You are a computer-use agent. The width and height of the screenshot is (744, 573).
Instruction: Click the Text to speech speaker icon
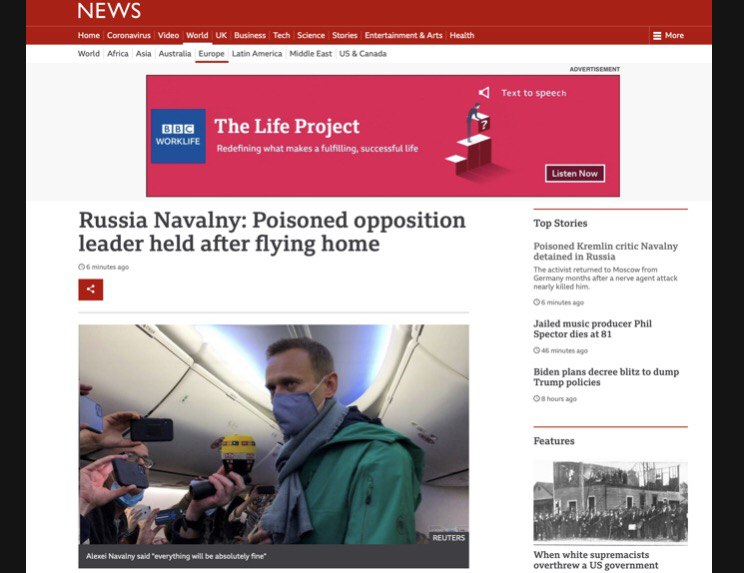(484, 92)
